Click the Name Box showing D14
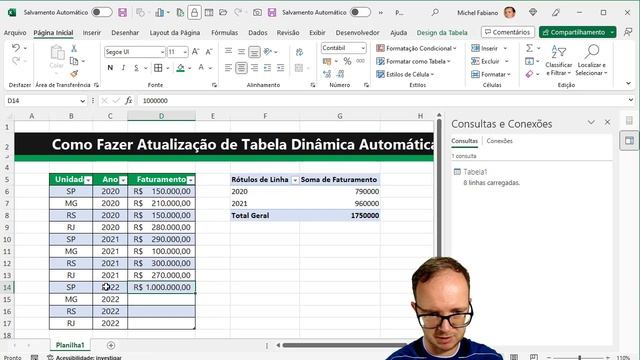Viewport: 640px width, 360px height. pyautogui.click(x=41, y=101)
